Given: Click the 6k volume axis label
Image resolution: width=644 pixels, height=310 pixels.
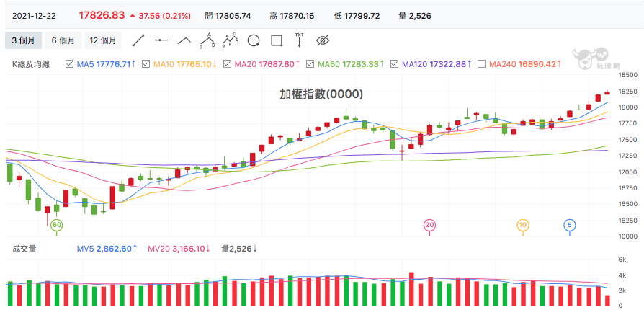Looking at the screenshot, I should click(x=622, y=260).
